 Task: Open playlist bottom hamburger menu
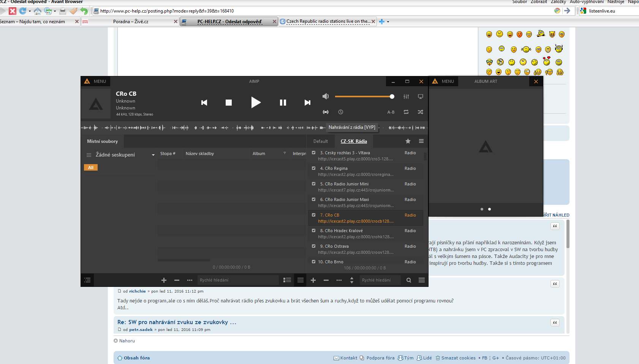[x=422, y=280]
